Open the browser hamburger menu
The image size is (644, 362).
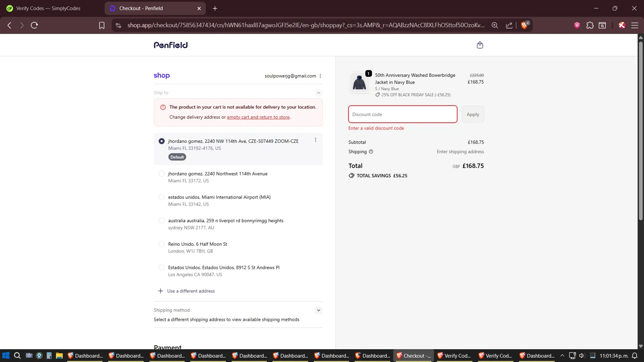click(635, 25)
